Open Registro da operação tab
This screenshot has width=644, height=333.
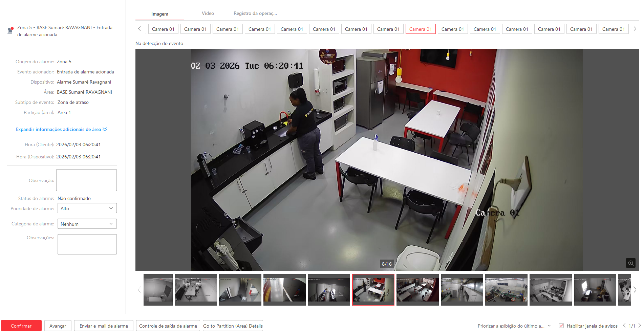[x=255, y=14]
